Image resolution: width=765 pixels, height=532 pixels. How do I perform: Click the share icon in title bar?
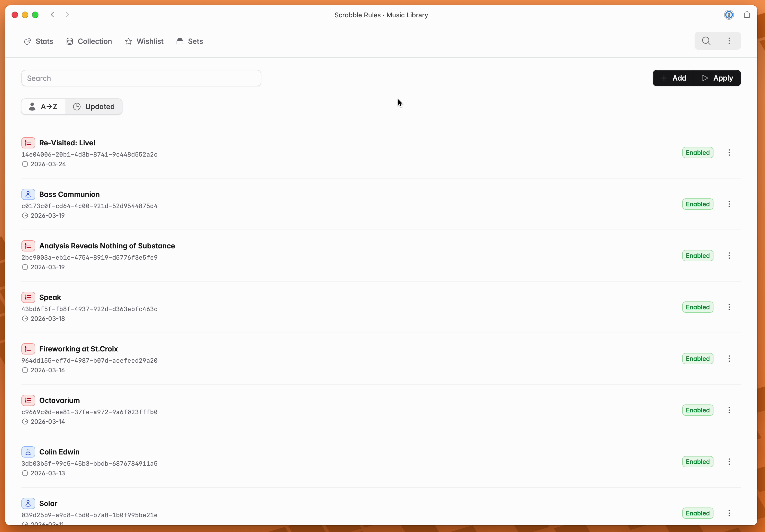(x=747, y=14)
